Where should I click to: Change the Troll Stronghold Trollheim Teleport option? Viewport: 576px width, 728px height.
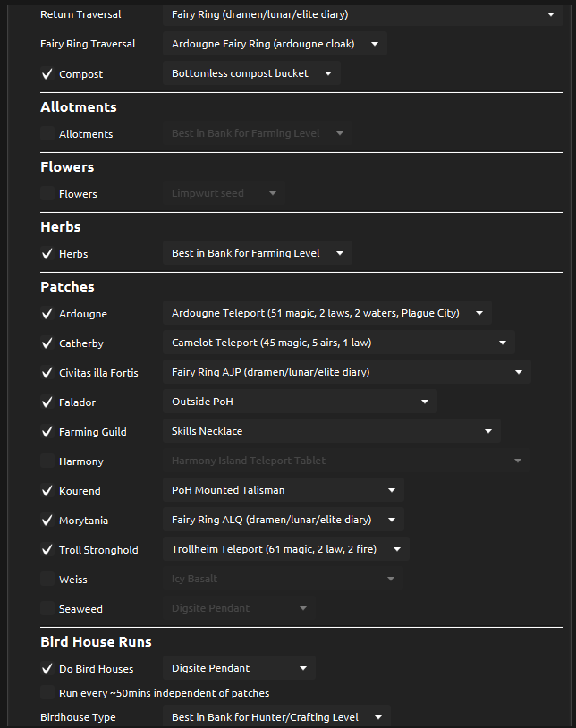[x=285, y=549]
